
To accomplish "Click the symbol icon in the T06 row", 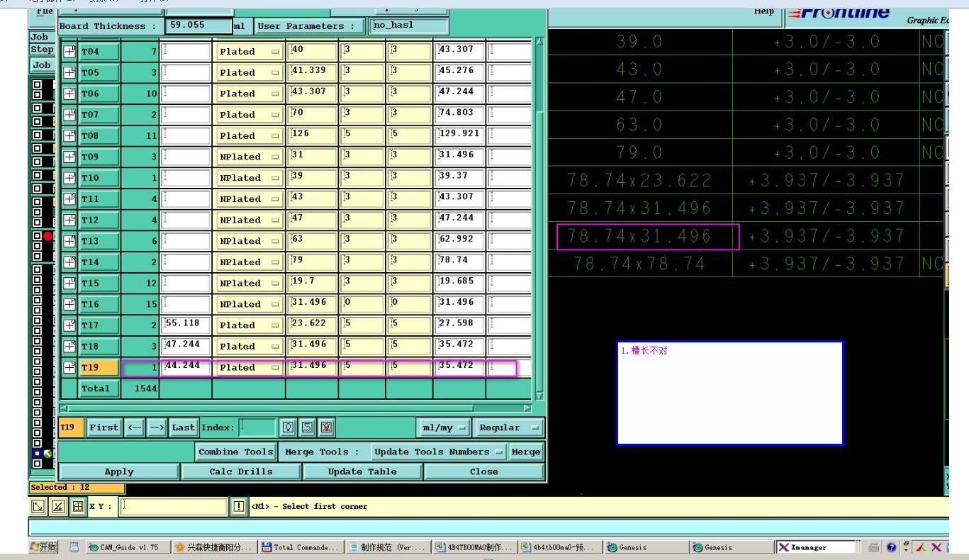I will tap(69, 94).
